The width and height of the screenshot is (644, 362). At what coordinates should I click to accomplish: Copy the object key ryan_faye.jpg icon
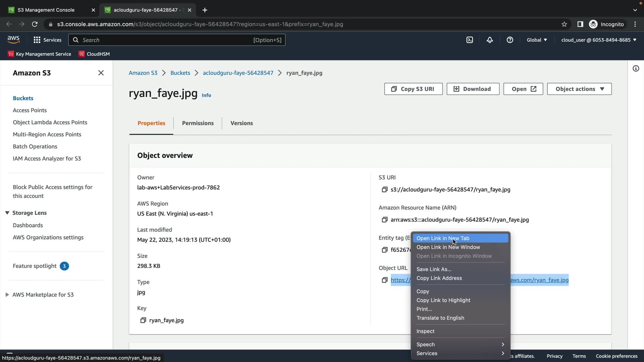pyautogui.click(x=143, y=320)
